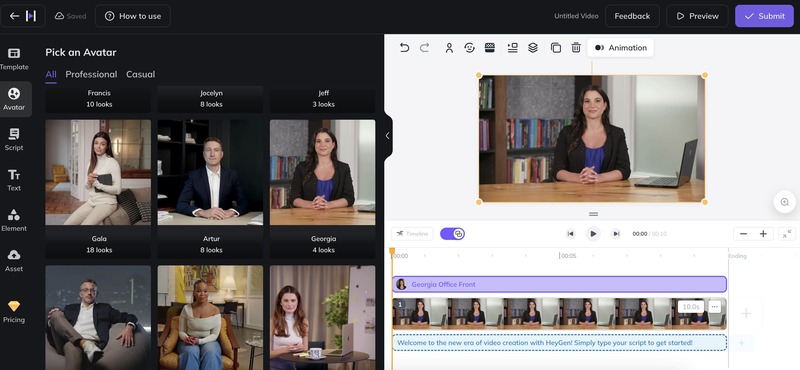Screen dimensions: 800x370
Task: Select the avatar on the canvas
Action: point(592,139)
